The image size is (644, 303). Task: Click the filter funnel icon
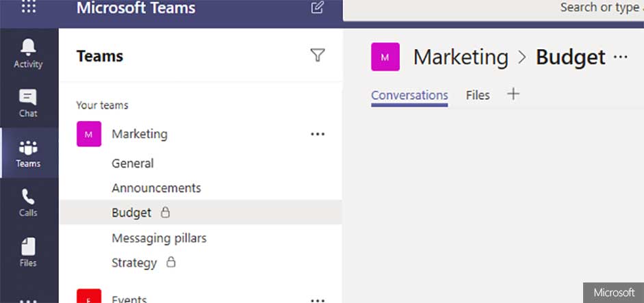317,55
